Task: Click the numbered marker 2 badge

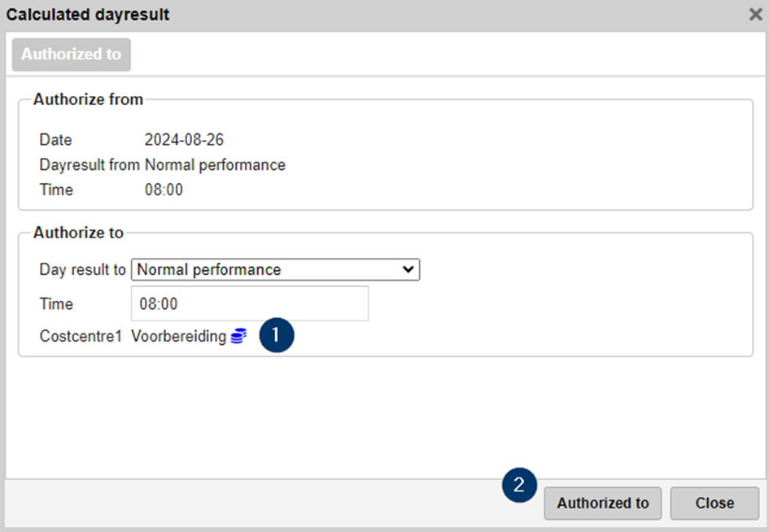Action: point(519,486)
